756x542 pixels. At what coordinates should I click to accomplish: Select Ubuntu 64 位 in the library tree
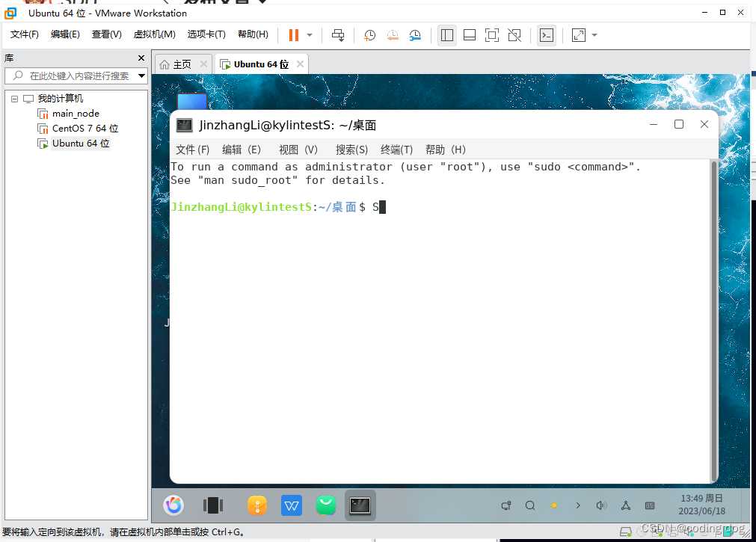click(81, 144)
